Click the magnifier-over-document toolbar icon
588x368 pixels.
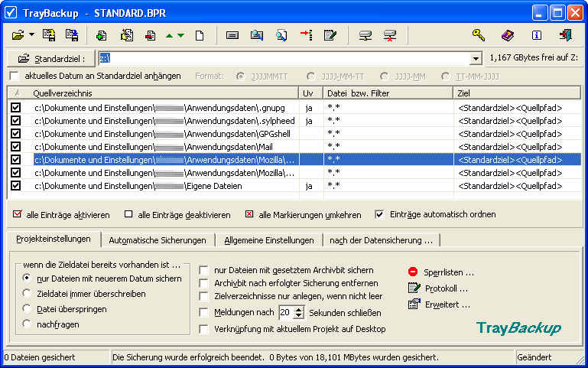click(281, 36)
